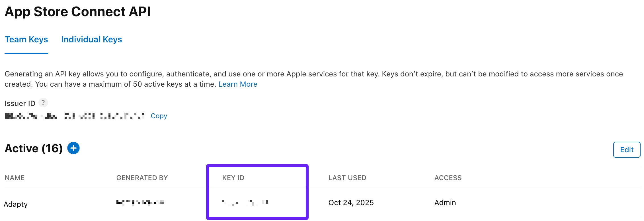
Task: Click the Admin access value
Action: tap(445, 203)
